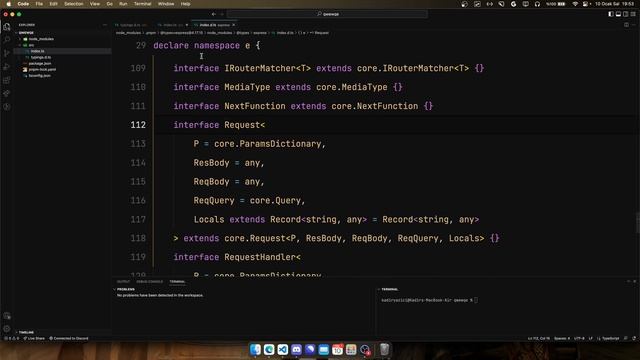Image resolution: width=640 pixels, height=360 pixels.
Task: Open the editor more actions menu
Action: 634,25
